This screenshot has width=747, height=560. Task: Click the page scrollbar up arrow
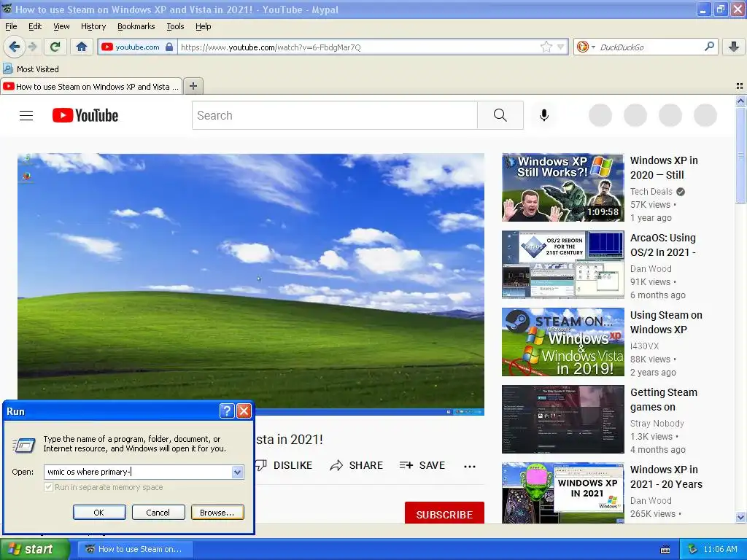click(x=740, y=101)
